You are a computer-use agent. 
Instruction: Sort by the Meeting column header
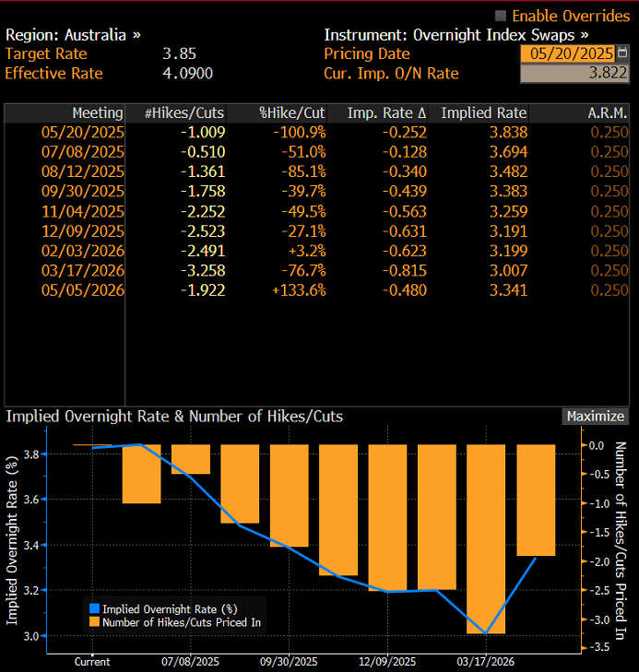97,113
